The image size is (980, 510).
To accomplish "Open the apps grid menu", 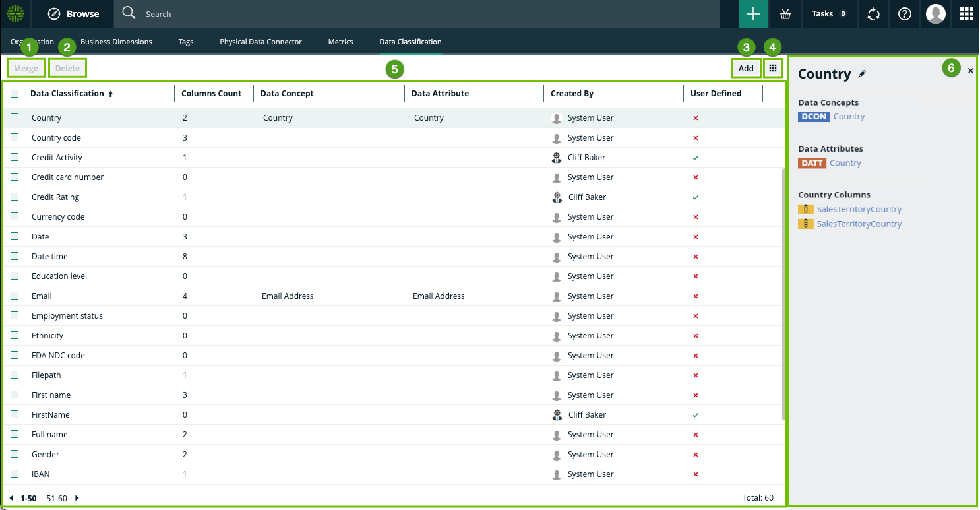I will [966, 14].
